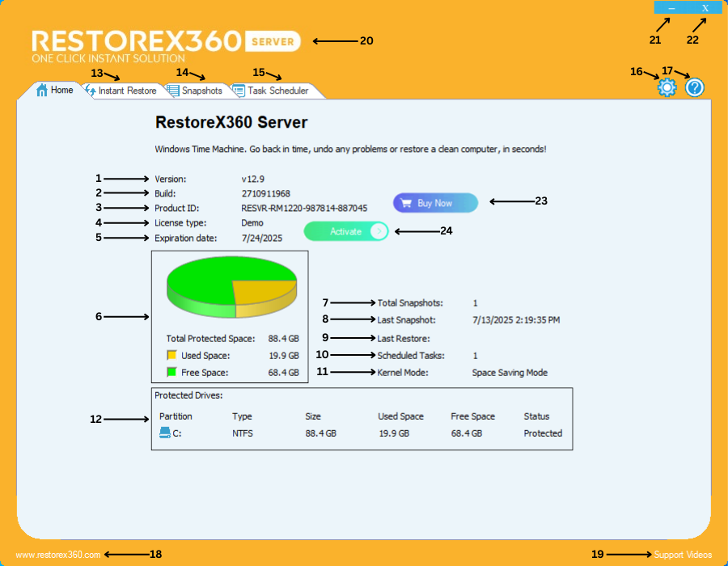Click the yellow Used Space legend swatch
728x566 pixels.
tap(171, 356)
